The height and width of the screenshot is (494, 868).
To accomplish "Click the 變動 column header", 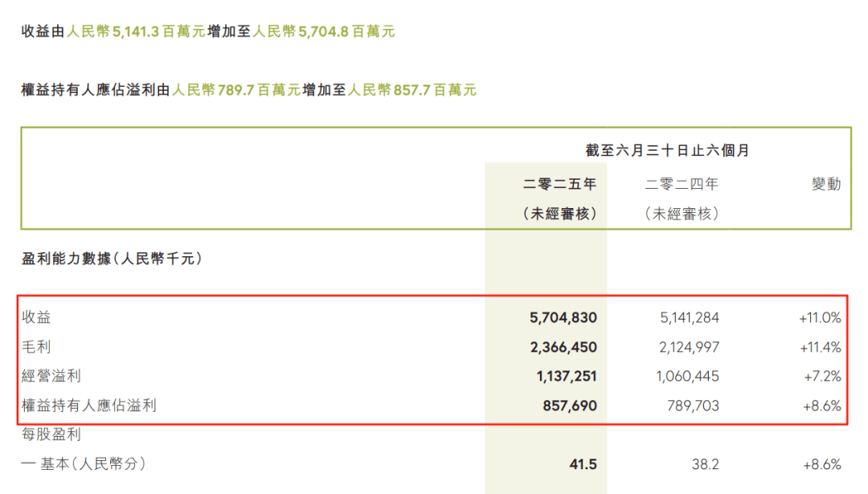I will click(x=826, y=184).
